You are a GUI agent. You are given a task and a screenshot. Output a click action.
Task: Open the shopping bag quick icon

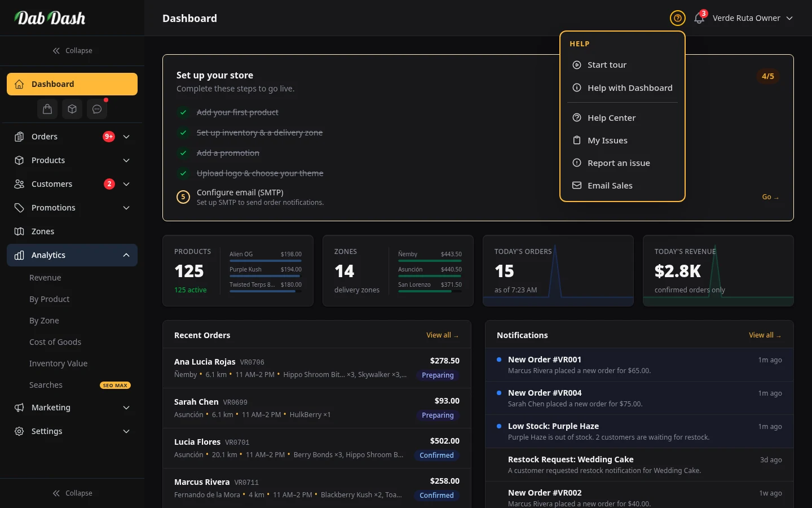[47, 109]
